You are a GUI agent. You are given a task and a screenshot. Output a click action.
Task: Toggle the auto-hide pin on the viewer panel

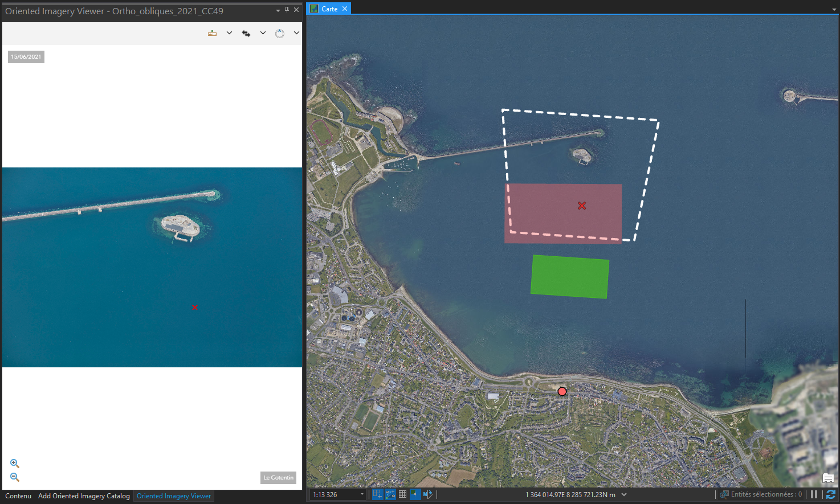287,10
